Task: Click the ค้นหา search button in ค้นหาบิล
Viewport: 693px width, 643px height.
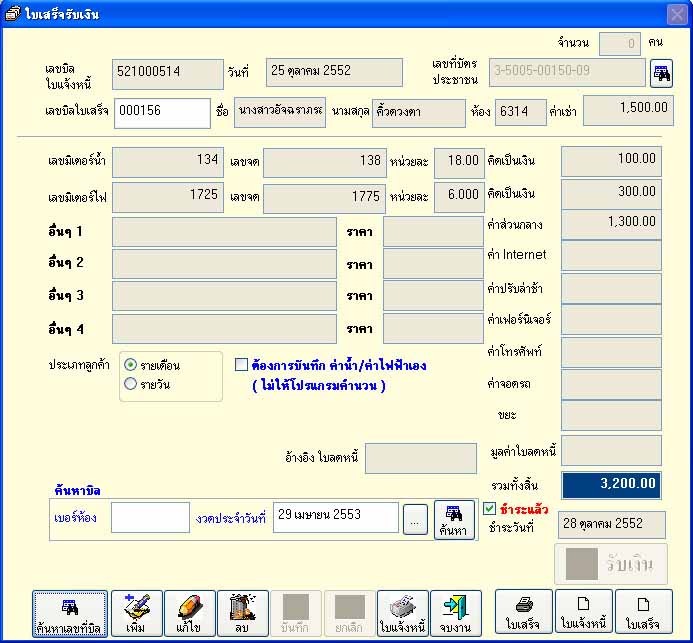Action: point(454,520)
